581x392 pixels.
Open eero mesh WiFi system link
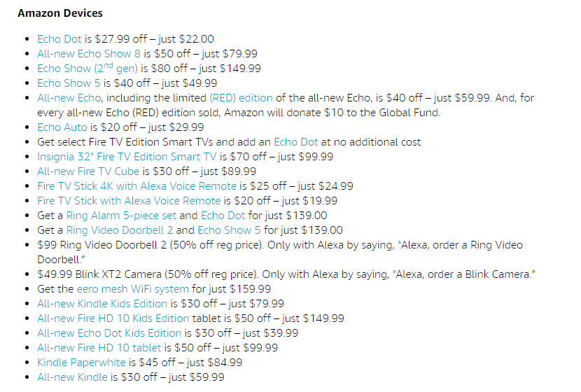coord(133,289)
